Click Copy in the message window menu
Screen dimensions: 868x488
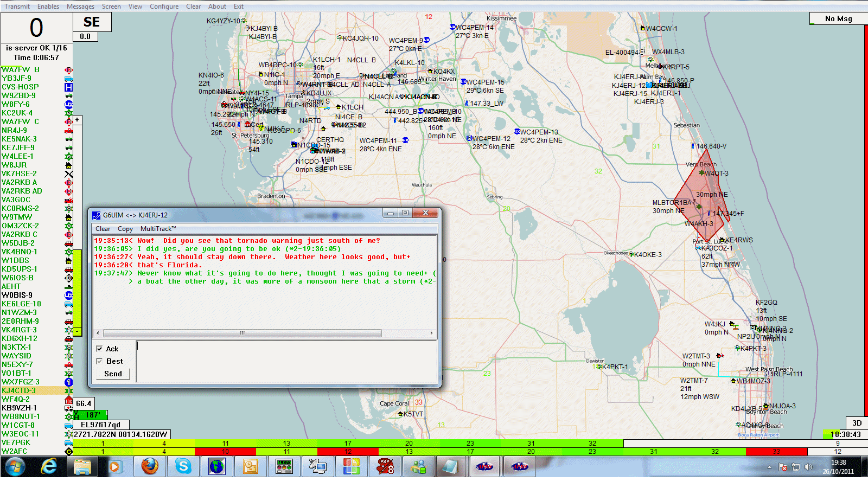(x=125, y=229)
